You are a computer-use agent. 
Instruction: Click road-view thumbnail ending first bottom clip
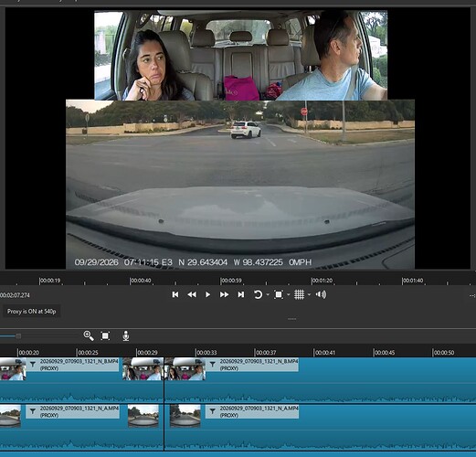click(x=143, y=416)
